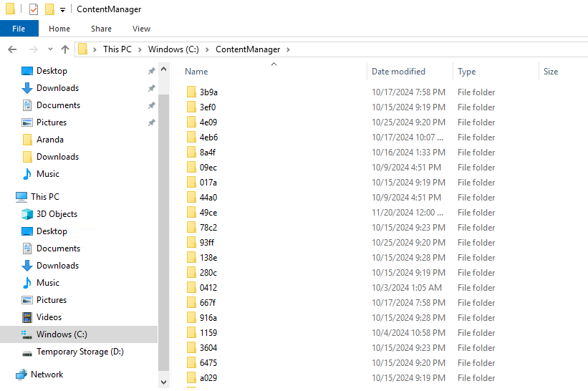Click the Forward navigation arrow
588x391 pixels.
pos(34,49)
